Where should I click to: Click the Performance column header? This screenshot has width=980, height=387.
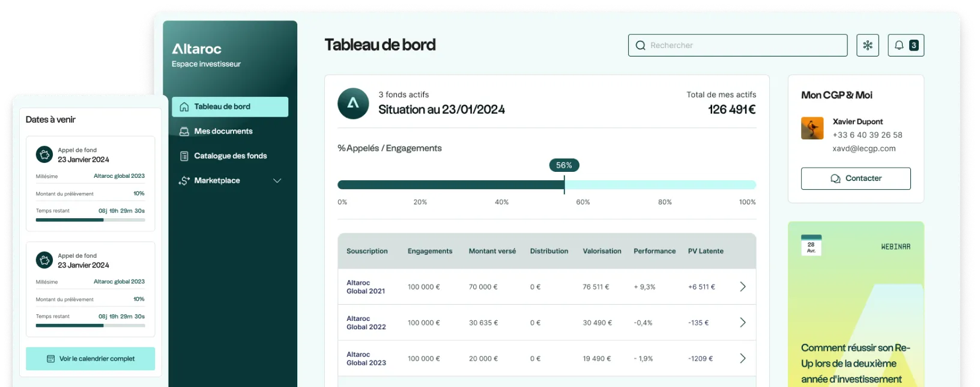[655, 251]
